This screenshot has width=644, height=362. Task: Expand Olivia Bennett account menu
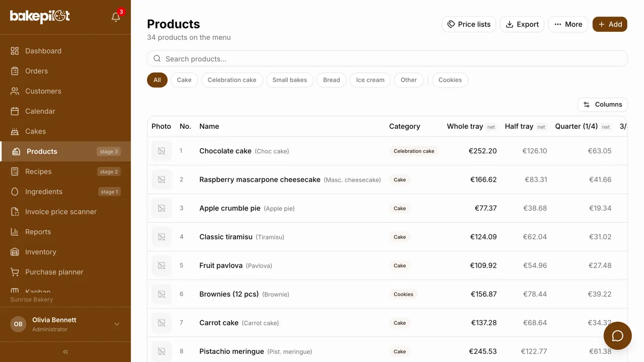click(65, 324)
